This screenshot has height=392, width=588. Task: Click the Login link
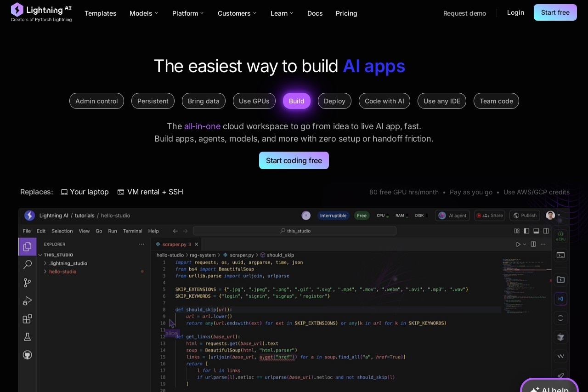(515, 12)
